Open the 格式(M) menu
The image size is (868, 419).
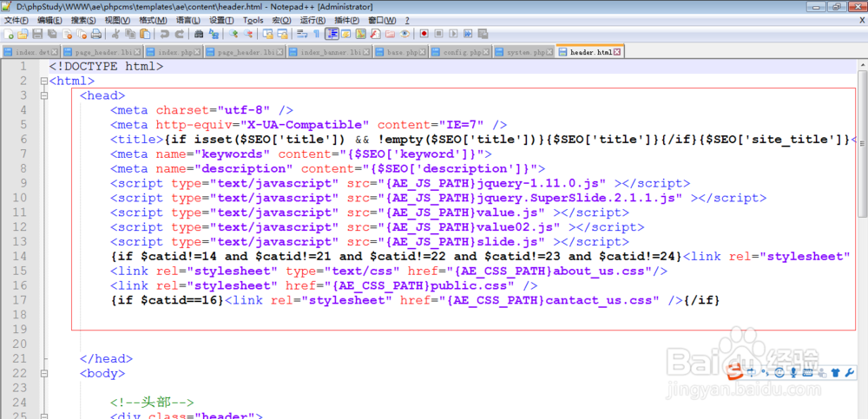pyautogui.click(x=153, y=20)
